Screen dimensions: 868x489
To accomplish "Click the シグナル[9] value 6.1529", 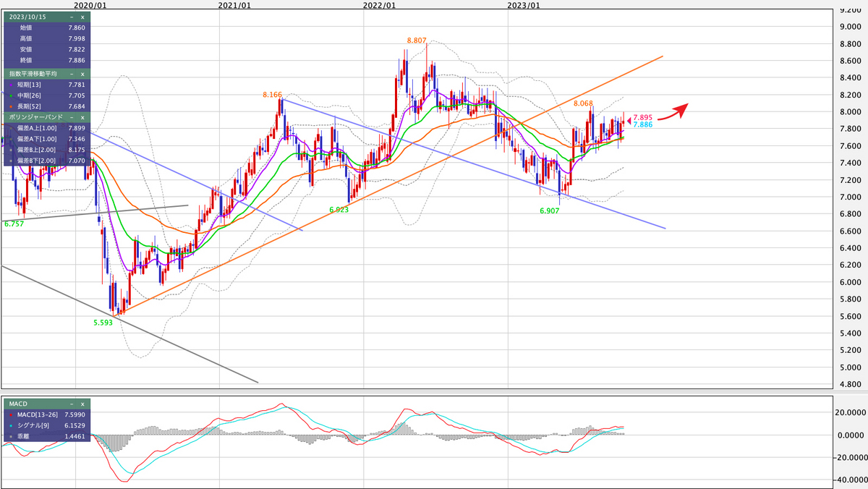I will pos(75,426).
